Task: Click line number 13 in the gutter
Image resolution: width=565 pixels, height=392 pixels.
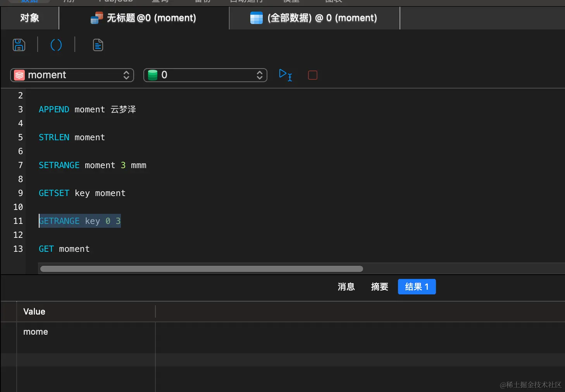Action: coord(18,249)
